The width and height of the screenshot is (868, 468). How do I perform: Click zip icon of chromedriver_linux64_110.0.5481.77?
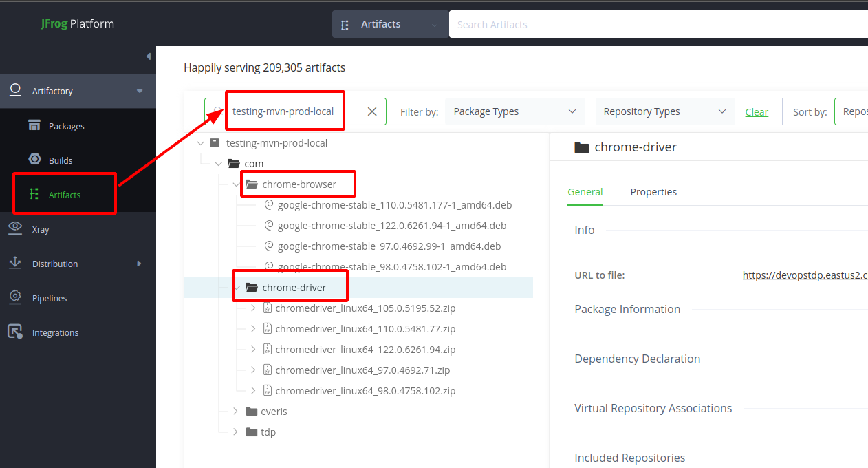click(x=268, y=329)
